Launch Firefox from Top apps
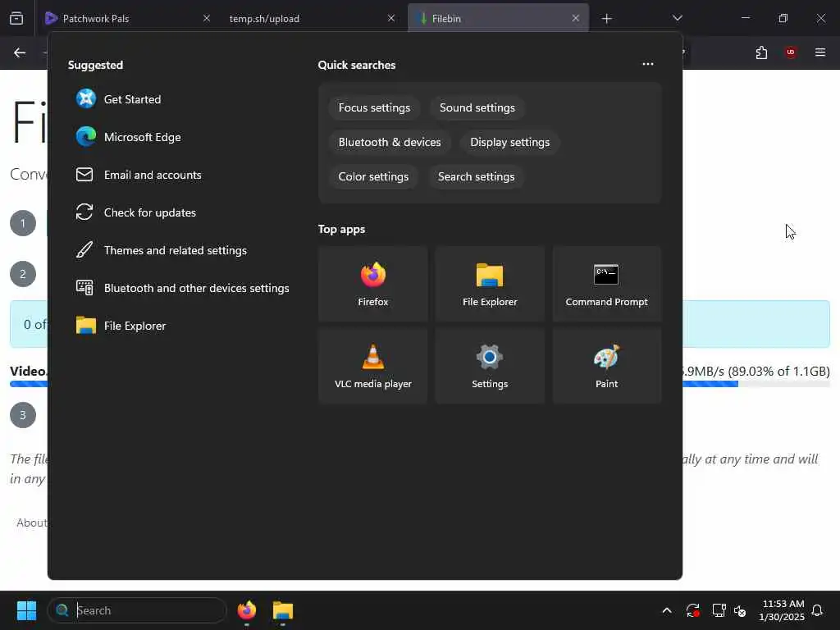The image size is (840, 630). click(373, 284)
